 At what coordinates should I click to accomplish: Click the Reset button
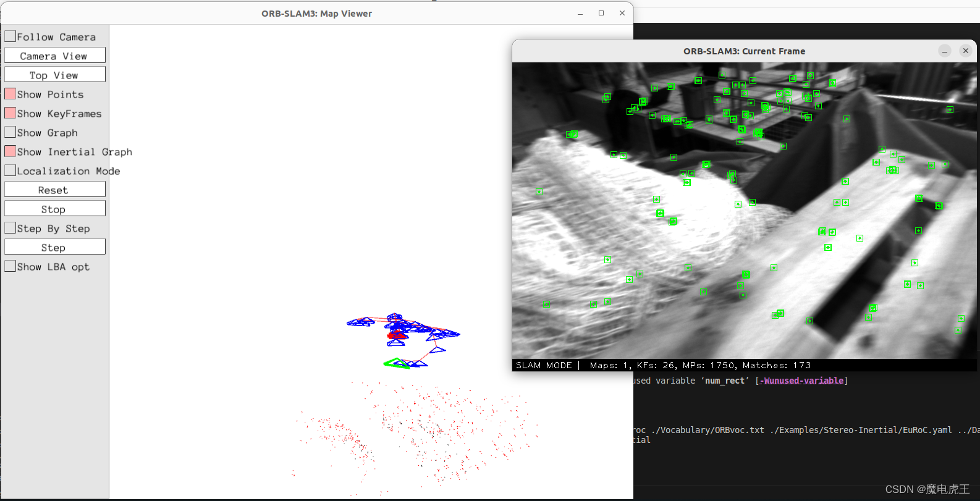point(55,190)
